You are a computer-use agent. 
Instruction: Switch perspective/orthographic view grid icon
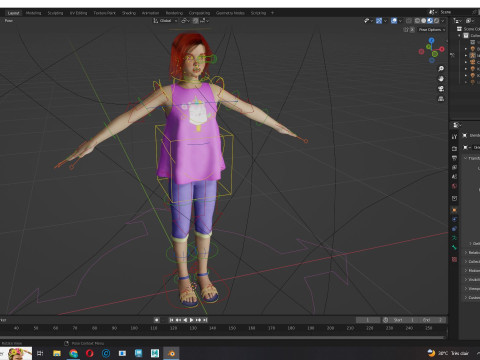pyautogui.click(x=441, y=99)
